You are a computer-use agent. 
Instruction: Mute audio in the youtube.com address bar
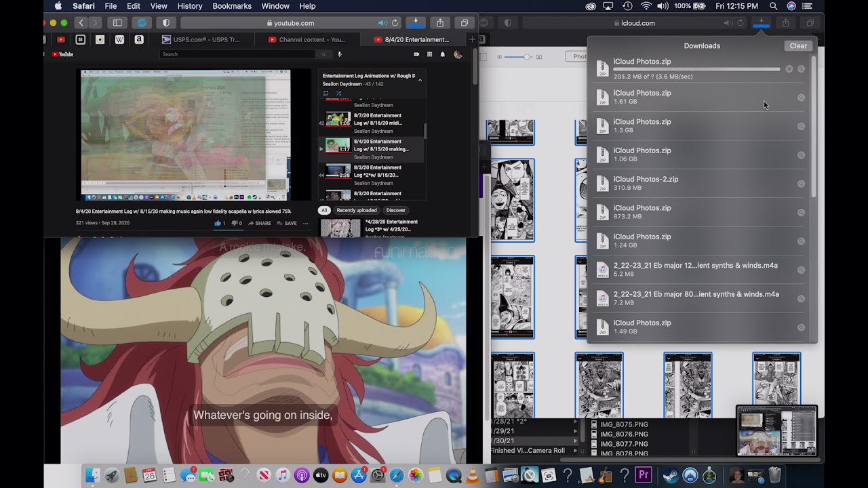tap(383, 23)
